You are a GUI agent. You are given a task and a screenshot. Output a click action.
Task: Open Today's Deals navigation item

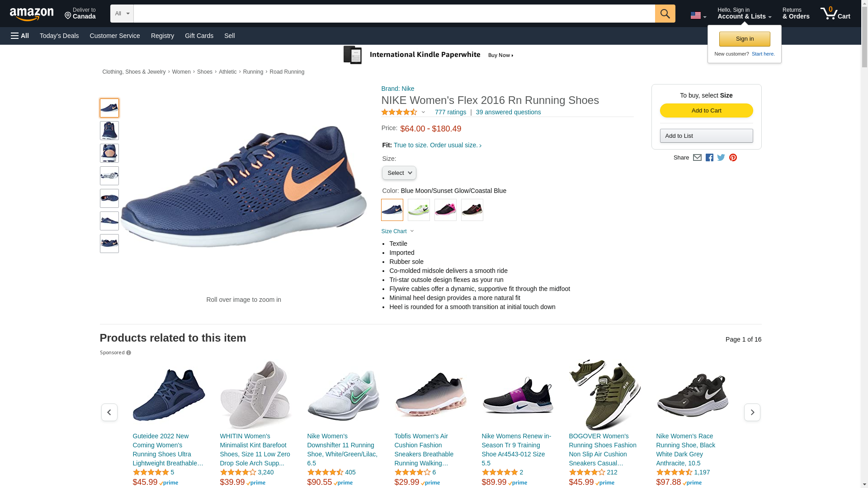point(59,36)
